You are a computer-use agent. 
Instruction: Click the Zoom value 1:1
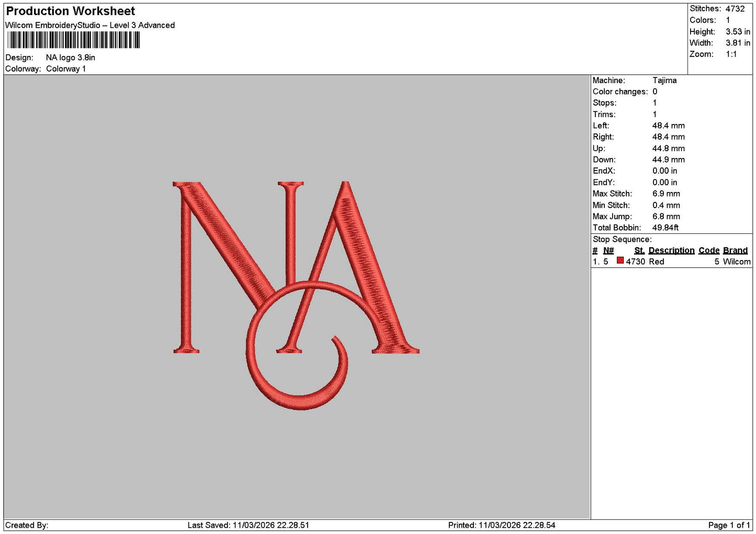click(x=731, y=54)
